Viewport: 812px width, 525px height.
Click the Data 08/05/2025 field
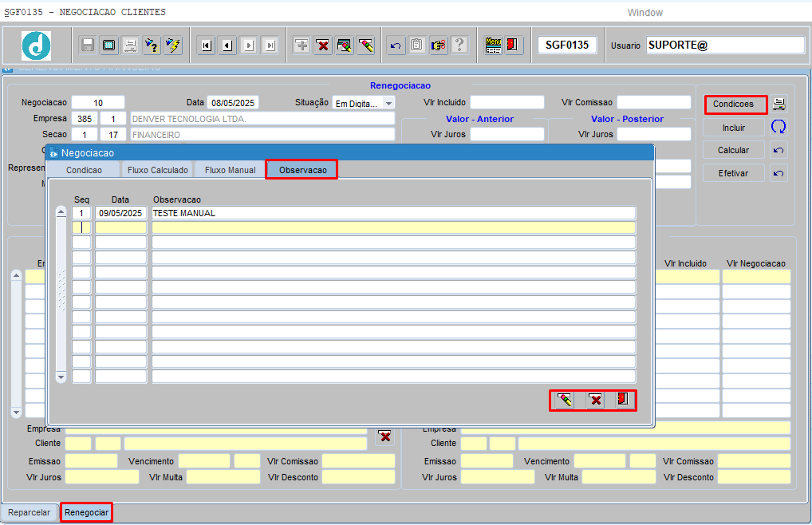[x=233, y=102]
